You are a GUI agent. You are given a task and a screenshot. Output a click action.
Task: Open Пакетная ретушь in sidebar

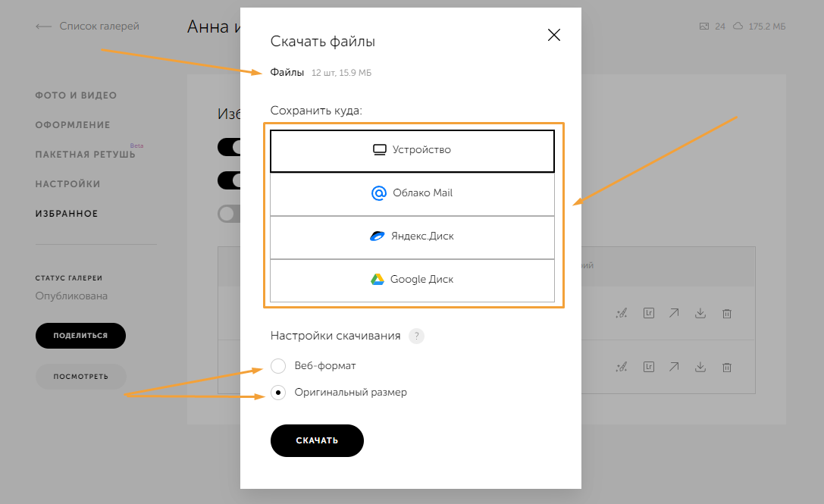(x=85, y=155)
